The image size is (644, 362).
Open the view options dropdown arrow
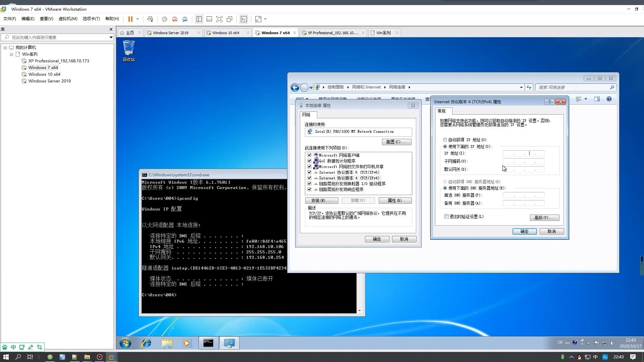(x=586, y=99)
